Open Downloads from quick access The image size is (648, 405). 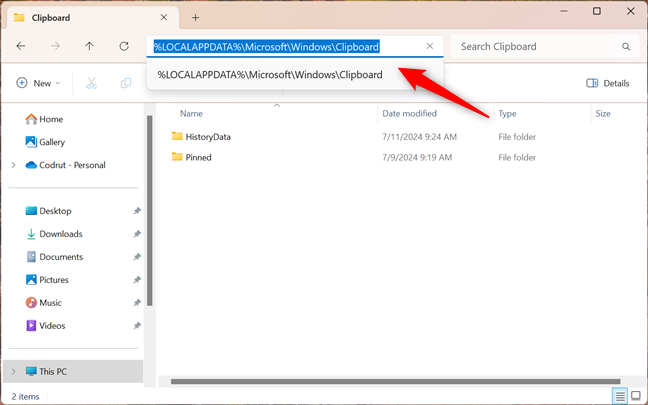pos(54,234)
